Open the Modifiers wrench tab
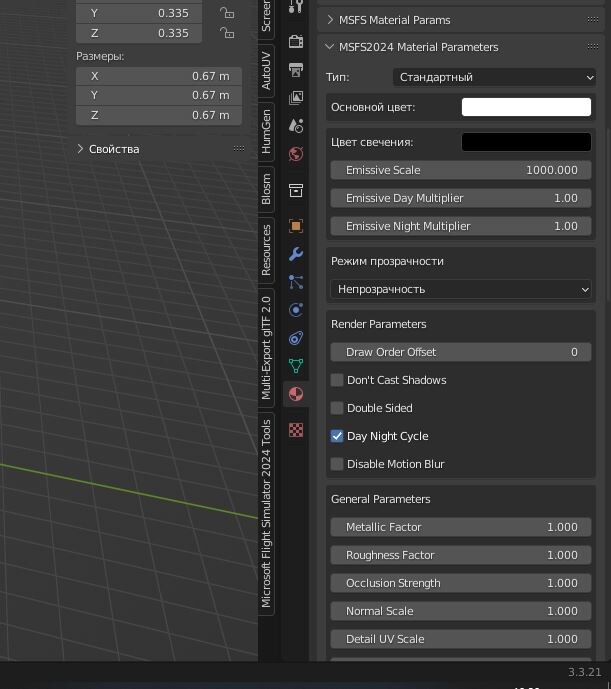 point(296,254)
